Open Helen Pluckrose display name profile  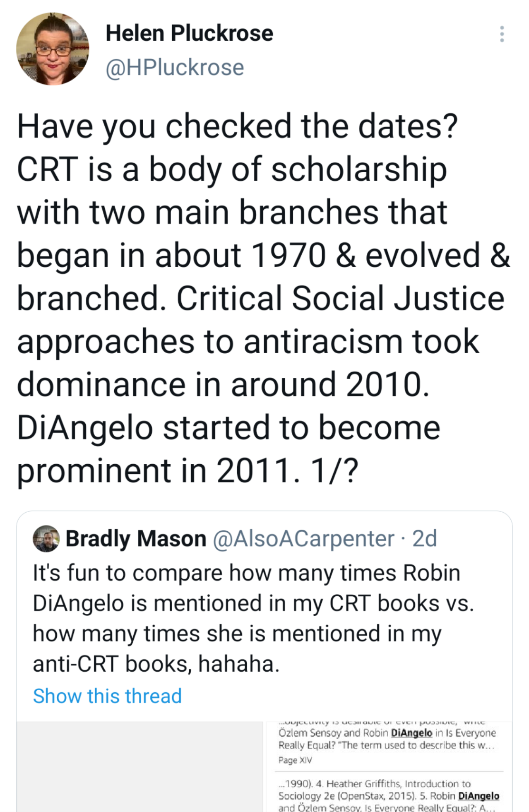(x=189, y=33)
